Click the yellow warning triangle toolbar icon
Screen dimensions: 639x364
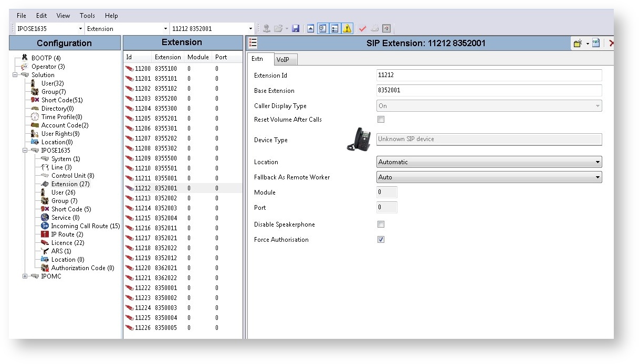(347, 29)
